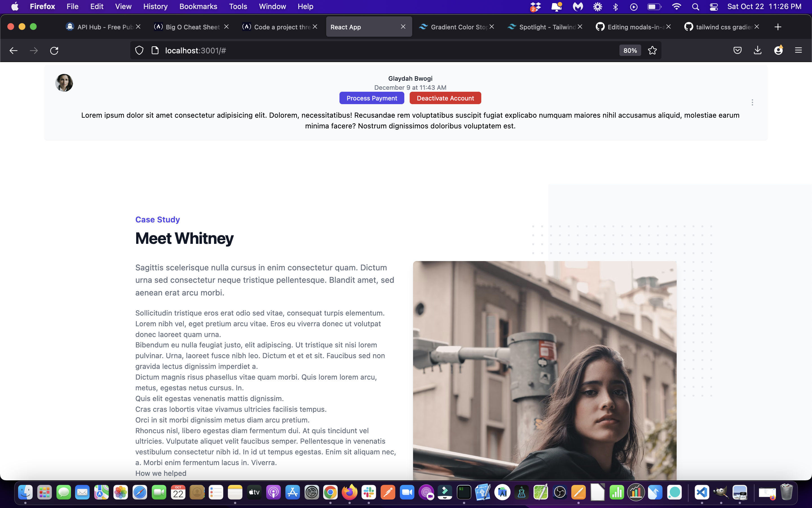
Task: Open the View menu
Action: click(x=123, y=6)
